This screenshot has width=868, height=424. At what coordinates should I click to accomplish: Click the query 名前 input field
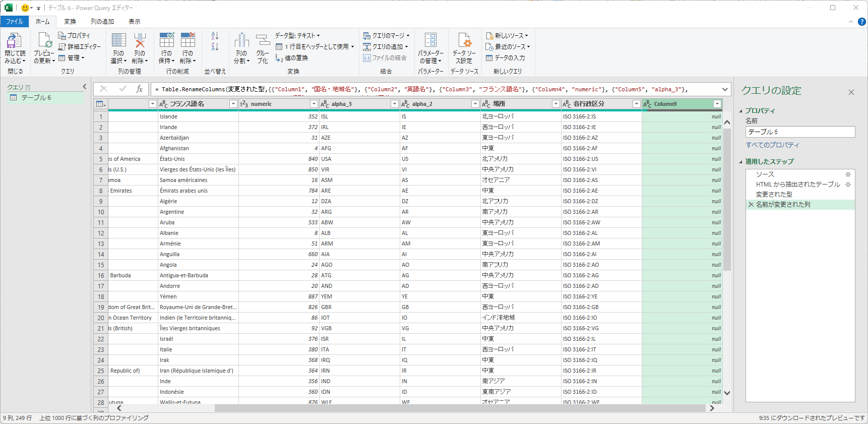[x=800, y=132]
